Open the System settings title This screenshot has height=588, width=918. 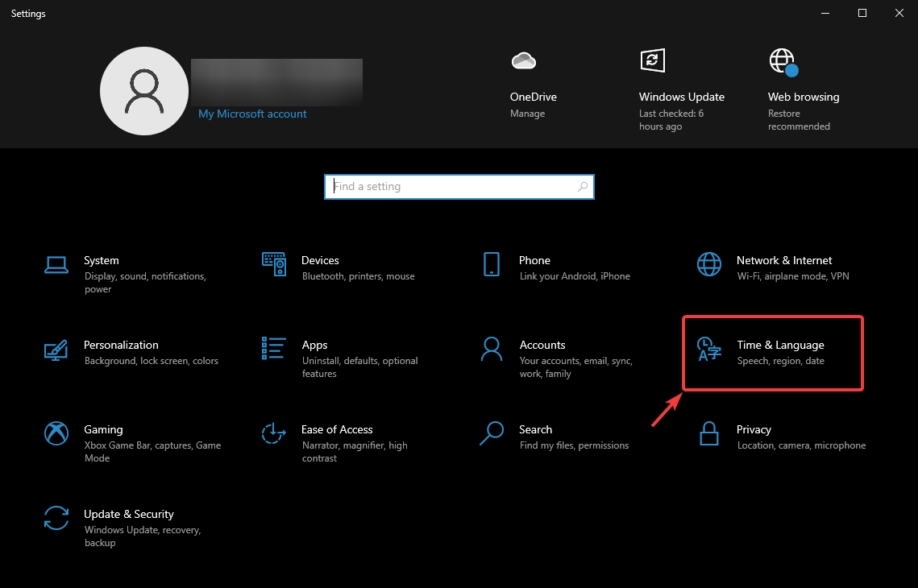click(102, 260)
